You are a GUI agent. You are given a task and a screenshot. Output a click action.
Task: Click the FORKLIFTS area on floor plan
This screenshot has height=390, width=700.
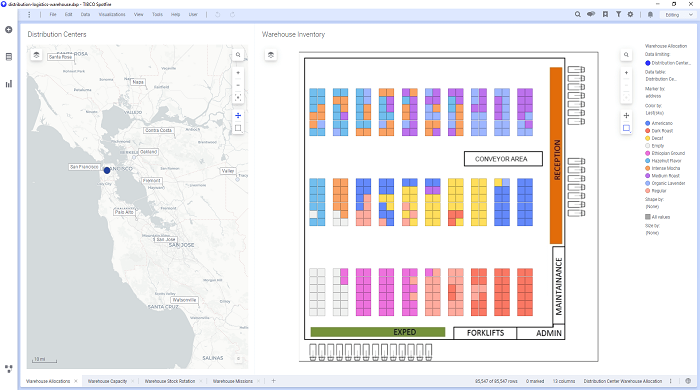click(x=485, y=333)
